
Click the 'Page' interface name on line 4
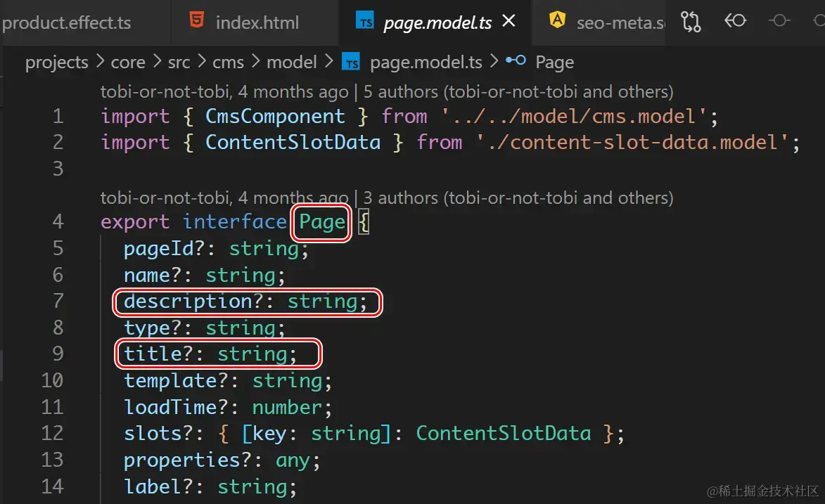(321, 222)
